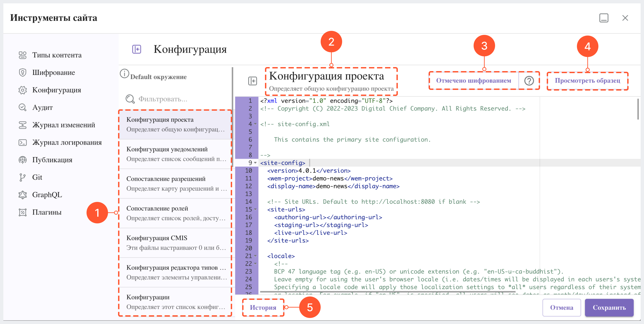Click Отмечено шифрованием button

click(x=474, y=80)
